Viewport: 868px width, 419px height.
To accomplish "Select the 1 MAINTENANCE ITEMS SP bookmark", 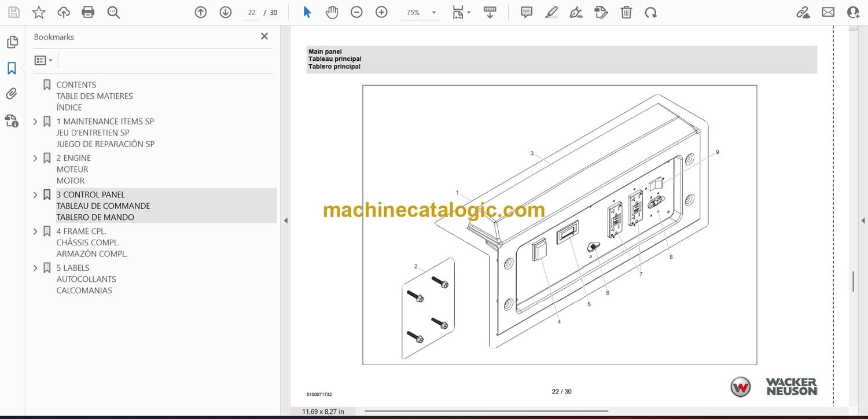I will [105, 133].
